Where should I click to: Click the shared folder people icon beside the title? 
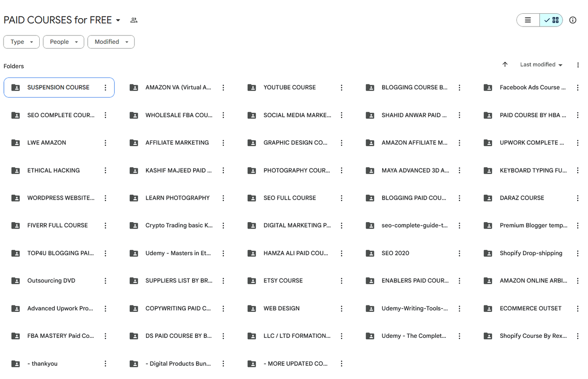pos(134,20)
